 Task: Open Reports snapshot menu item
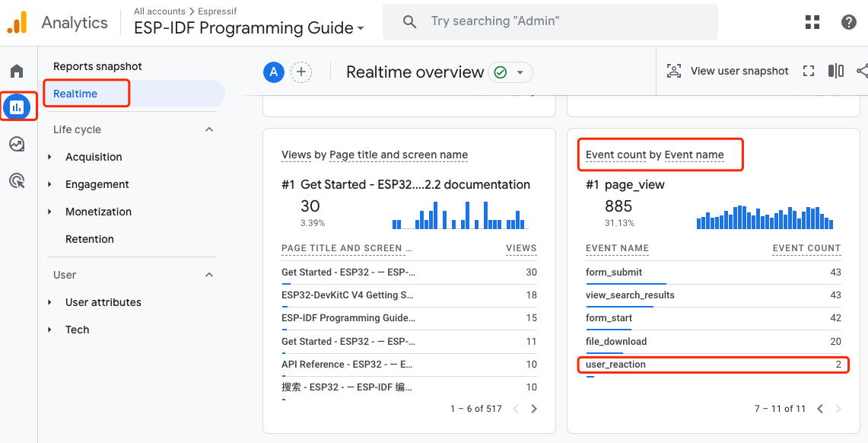[97, 66]
